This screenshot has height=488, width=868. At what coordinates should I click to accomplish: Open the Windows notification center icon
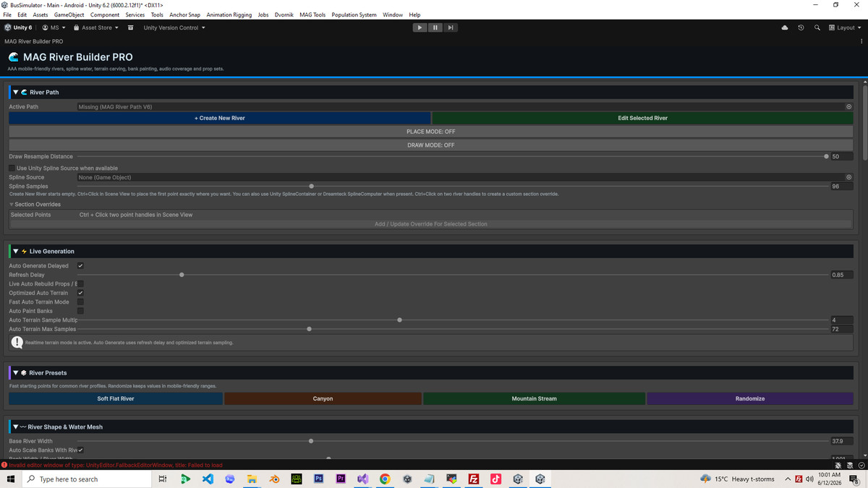click(854, 479)
